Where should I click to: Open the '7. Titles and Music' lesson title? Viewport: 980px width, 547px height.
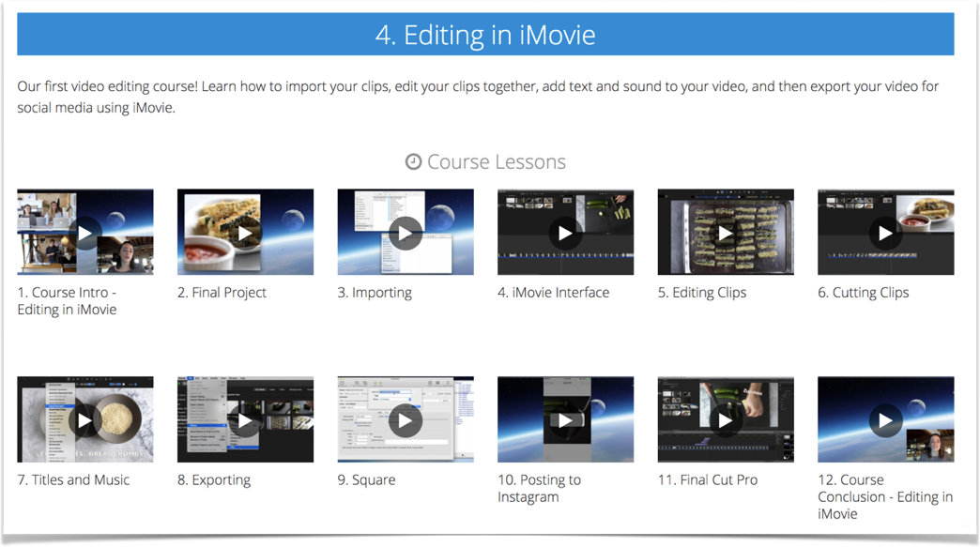pyautogui.click(x=73, y=480)
